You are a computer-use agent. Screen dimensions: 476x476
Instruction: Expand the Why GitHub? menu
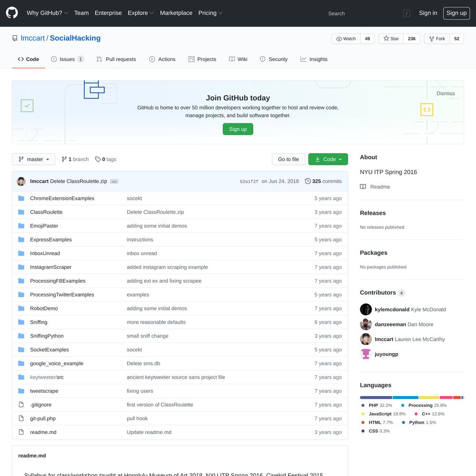(x=47, y=13)
